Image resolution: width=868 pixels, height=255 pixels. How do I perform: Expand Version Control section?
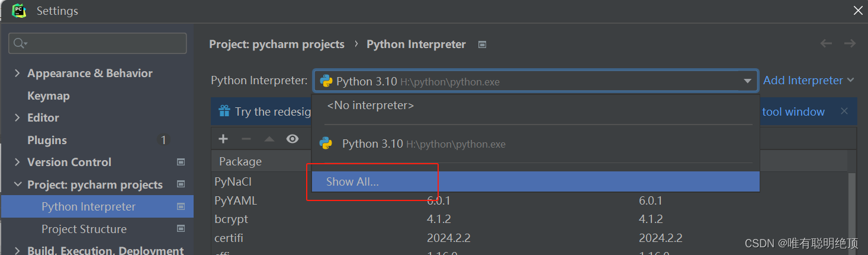(17, 162)
